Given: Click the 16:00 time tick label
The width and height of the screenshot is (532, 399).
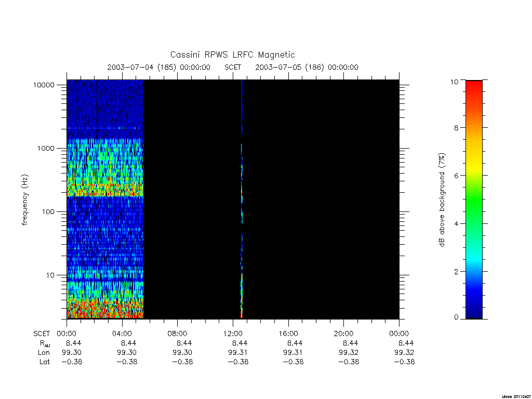Looking at the screenshot, I should (x=288, y=334).
